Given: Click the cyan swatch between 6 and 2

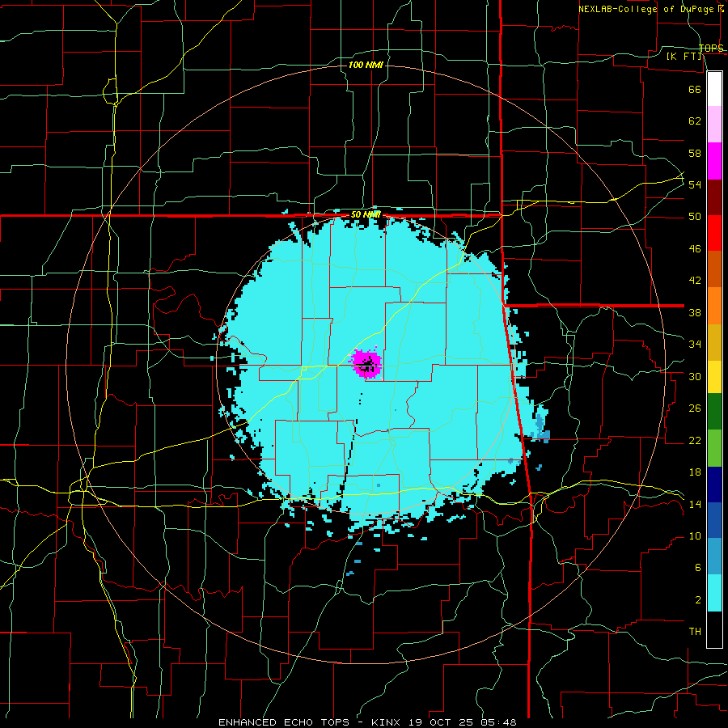Looking at the screenshot, I should [714, 594].
